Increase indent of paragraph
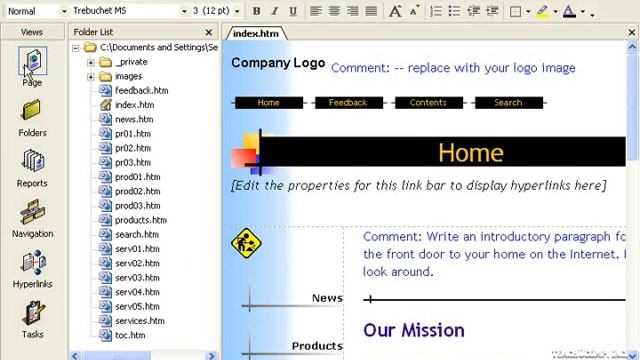Image resolution: width=640 pixels, height=360 pixels. 492,11
